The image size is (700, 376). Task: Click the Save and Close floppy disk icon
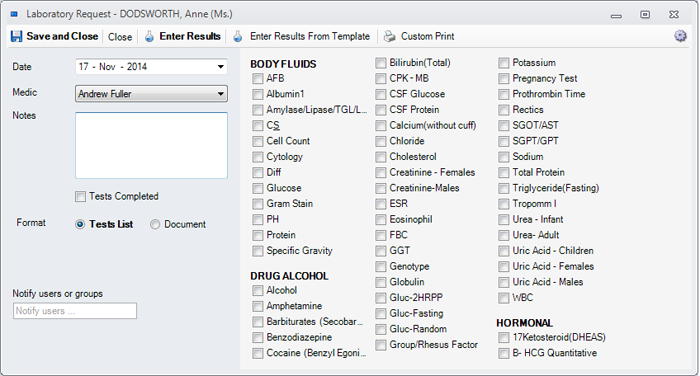click(x=17, y=36)
